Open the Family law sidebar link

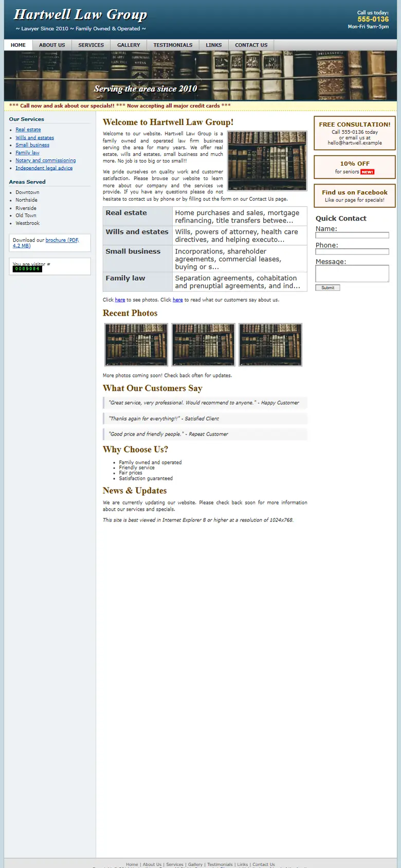[x=27, y=153]
